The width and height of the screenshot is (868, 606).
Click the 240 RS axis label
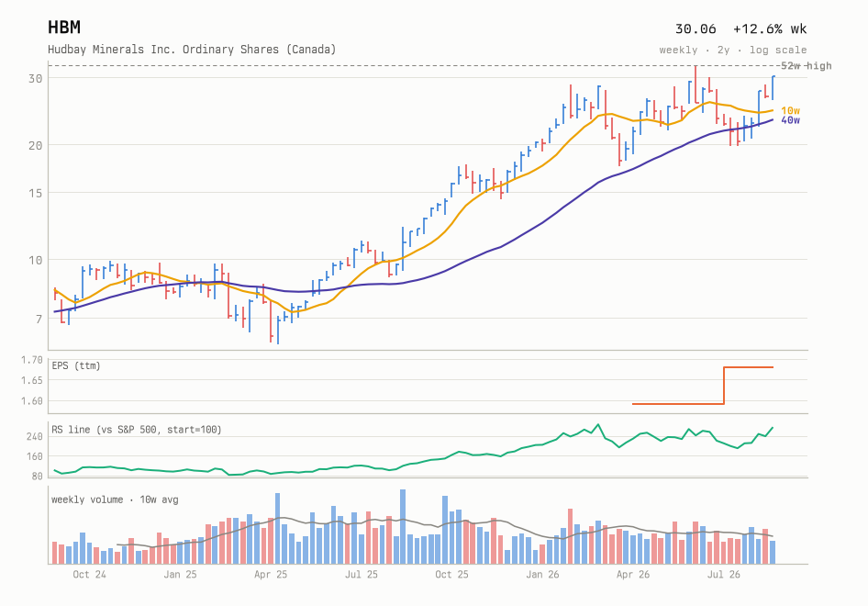tap(34, 437)
